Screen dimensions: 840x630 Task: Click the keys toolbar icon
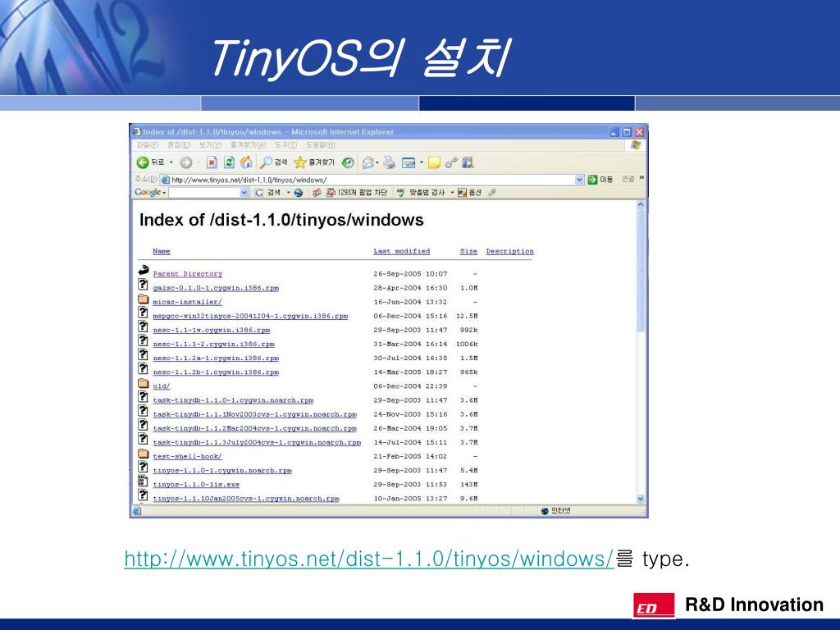[x=451, y=162]
